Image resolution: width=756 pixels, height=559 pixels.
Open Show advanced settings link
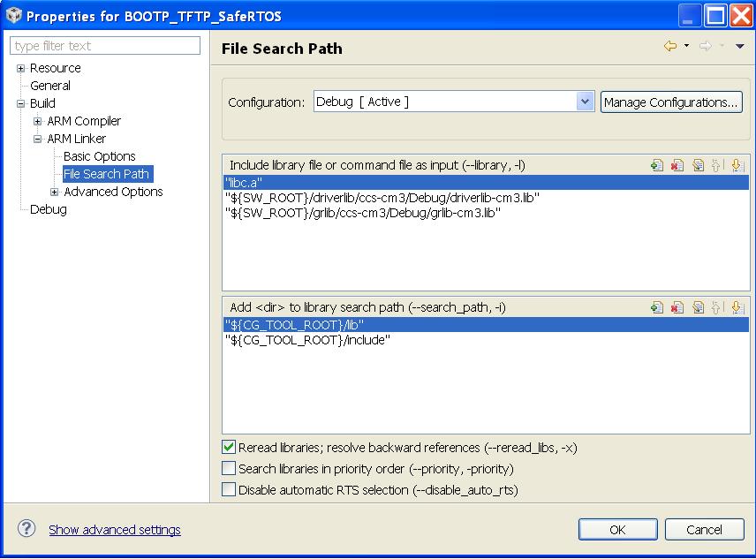pyautogui.click(x=115, y=530)
